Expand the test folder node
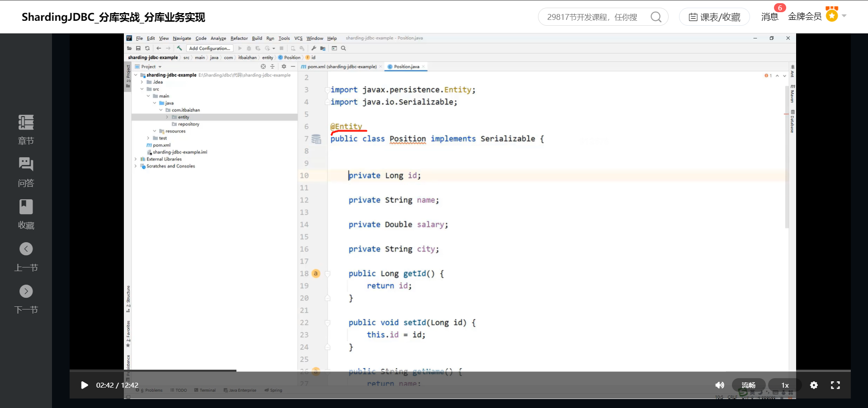The image size is (868, 408). [x=148, y=138]
